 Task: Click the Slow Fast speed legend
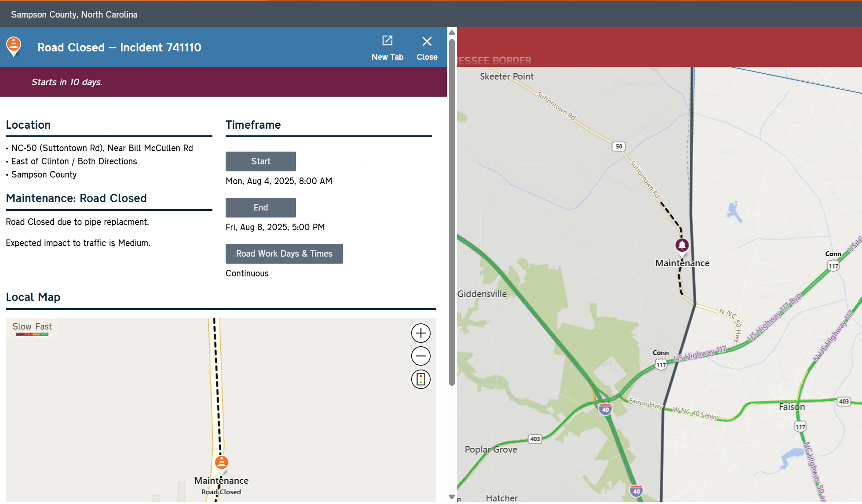tap(32, 329)
